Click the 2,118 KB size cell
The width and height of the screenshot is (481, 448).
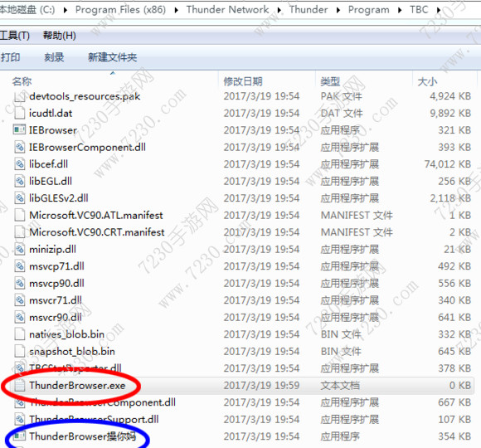coord(450,198)
